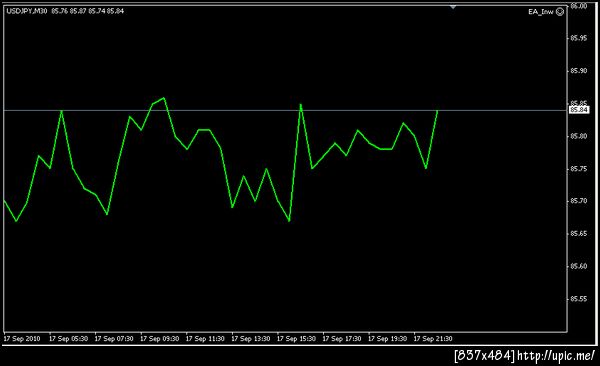Click the 17 Sep 05:30 time label
600x366 pixels.
[x=68, y=339]
